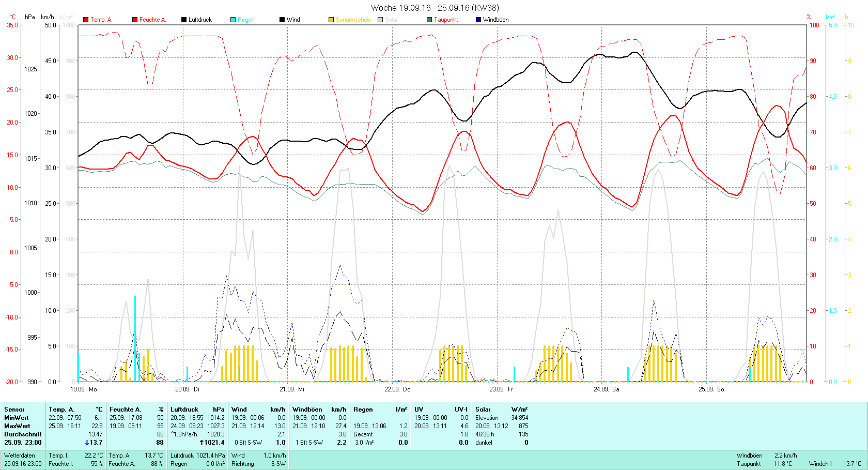
Task: Click the Luftdruck hPa column header
Action: (198, 410)
